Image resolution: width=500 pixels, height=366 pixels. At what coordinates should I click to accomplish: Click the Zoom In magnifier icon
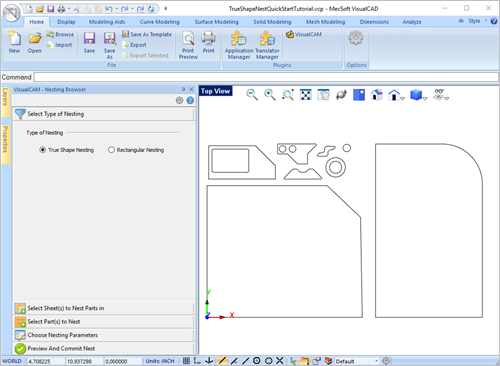(270, 95)
